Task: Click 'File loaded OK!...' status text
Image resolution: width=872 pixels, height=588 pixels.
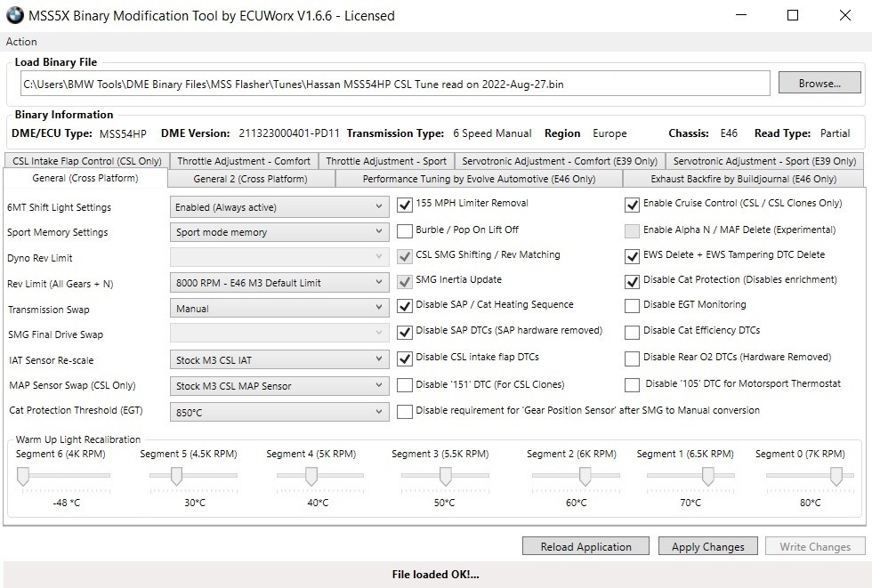Action: click(435, 575)
